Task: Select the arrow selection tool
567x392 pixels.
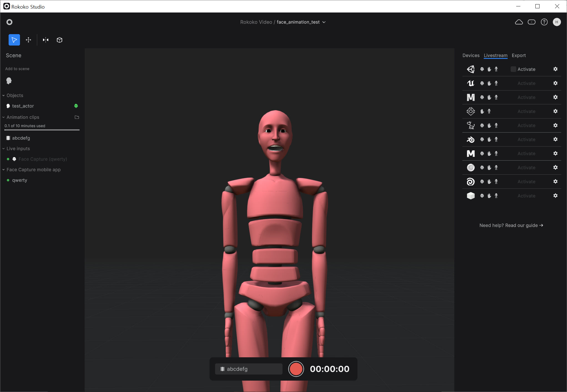Action: [14, 40]
